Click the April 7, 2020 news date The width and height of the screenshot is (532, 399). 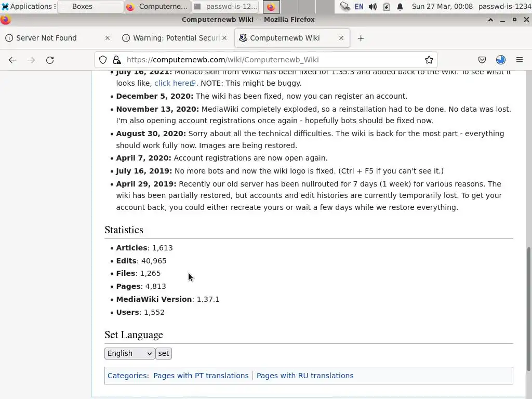[x=144, y=158]
